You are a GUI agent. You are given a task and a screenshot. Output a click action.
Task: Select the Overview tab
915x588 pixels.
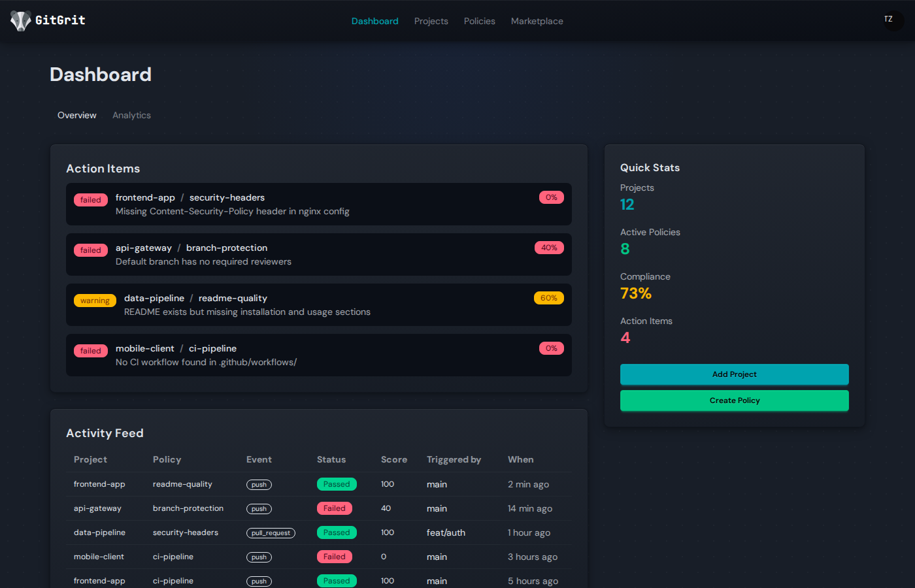pos(77,115)
